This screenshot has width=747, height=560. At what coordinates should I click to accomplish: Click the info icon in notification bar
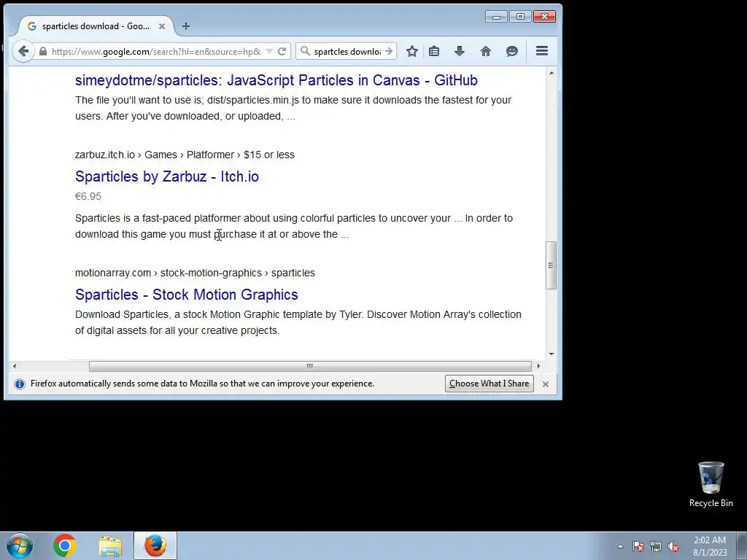pos(20,384)
